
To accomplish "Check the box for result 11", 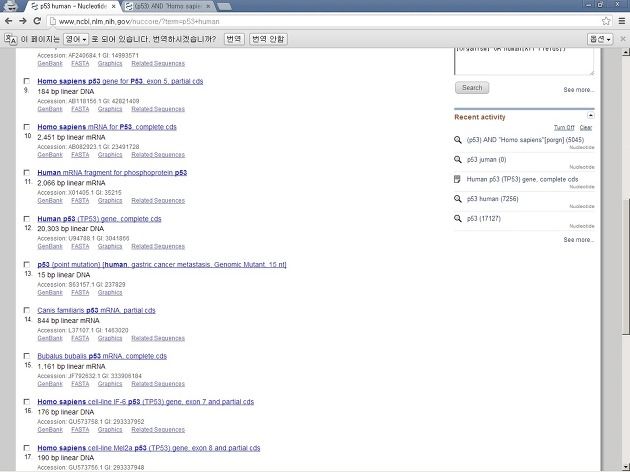I will coord(27,173).
